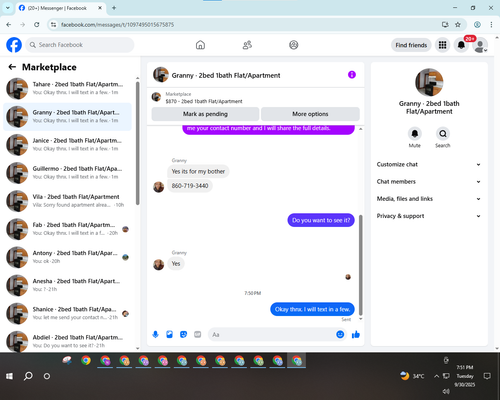
Task: Open a new browser tab
Action: click(x=114, y=8)
